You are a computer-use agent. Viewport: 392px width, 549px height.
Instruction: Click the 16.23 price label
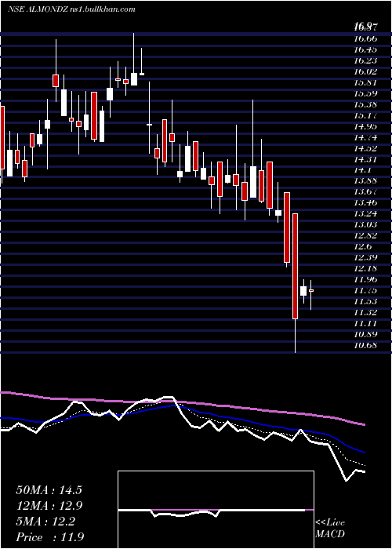(365, 60)
